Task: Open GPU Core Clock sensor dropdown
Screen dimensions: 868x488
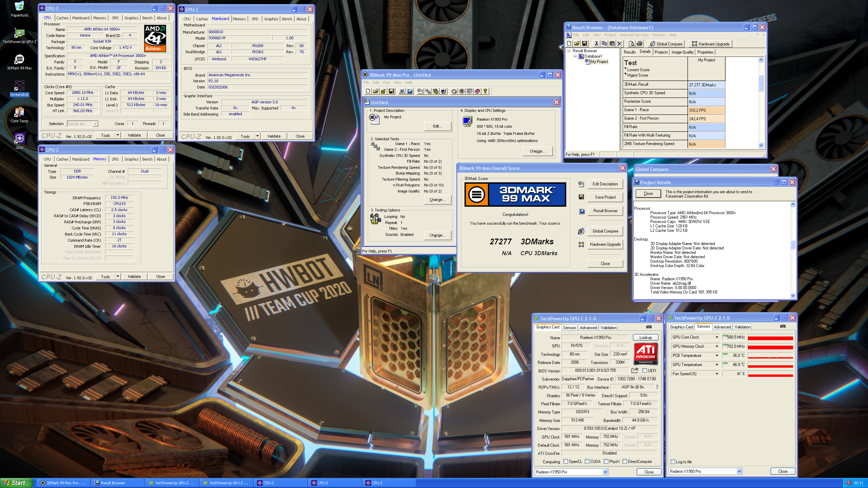Action: coord(717,337)
